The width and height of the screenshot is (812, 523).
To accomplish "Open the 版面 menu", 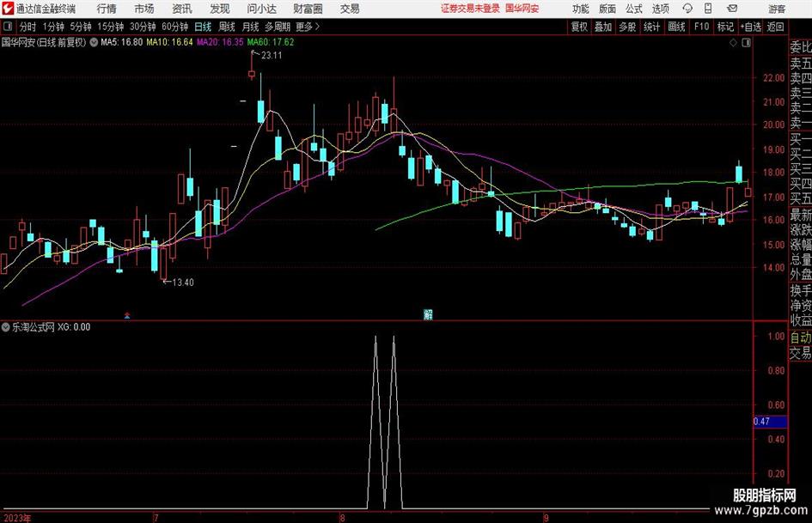I will click(x=607, y=9).
